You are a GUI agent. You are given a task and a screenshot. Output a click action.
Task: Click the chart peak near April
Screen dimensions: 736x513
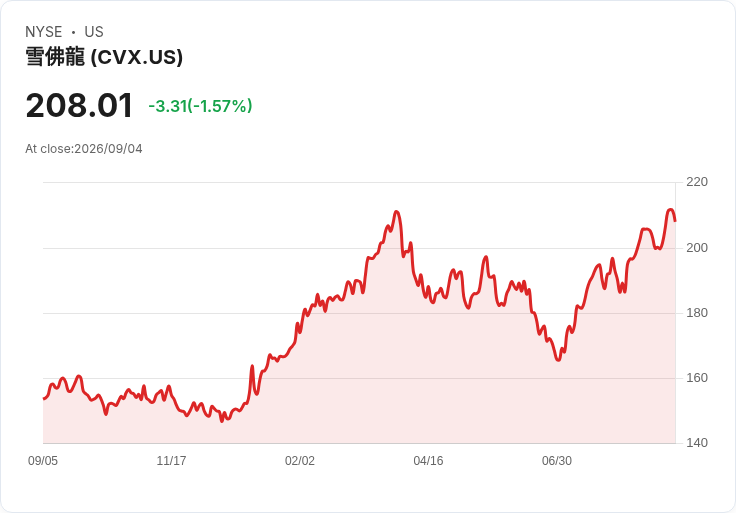point(397,212)
